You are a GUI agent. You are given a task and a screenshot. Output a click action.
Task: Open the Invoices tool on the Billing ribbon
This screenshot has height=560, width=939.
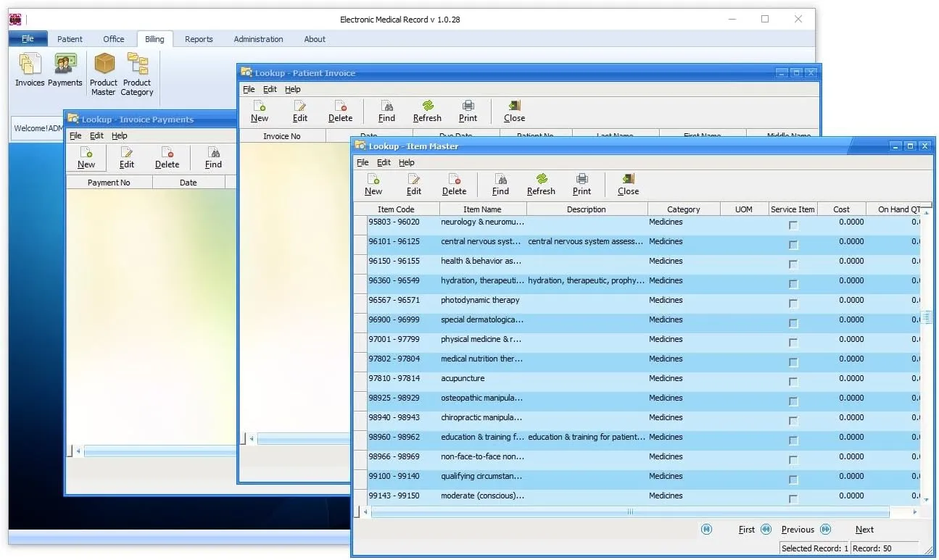29,72
